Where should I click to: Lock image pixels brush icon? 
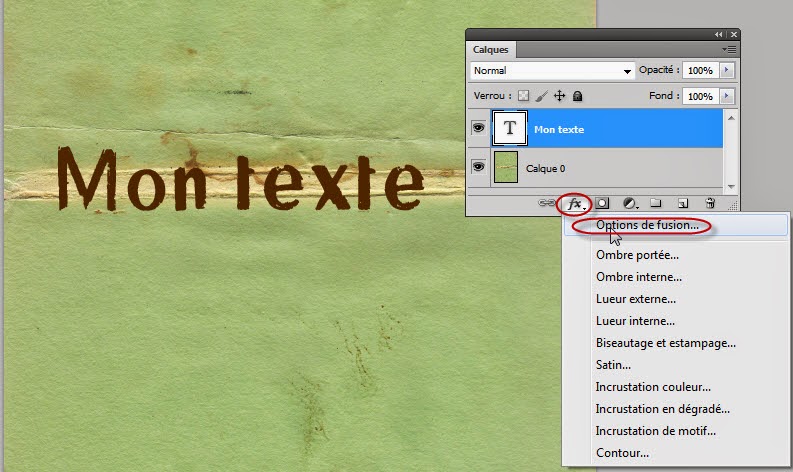(541, 96)
